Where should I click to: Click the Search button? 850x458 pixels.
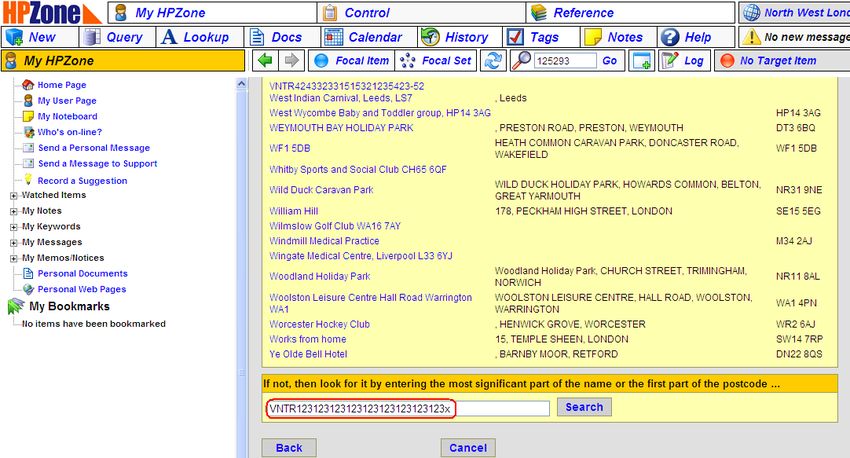[584, 407]
